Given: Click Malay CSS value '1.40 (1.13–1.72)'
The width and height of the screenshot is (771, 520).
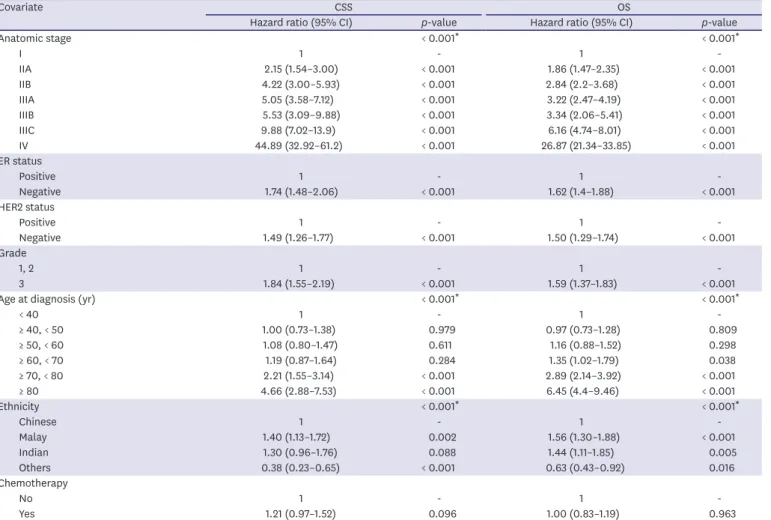Looking at the screenshot, I should click(297, 437).
